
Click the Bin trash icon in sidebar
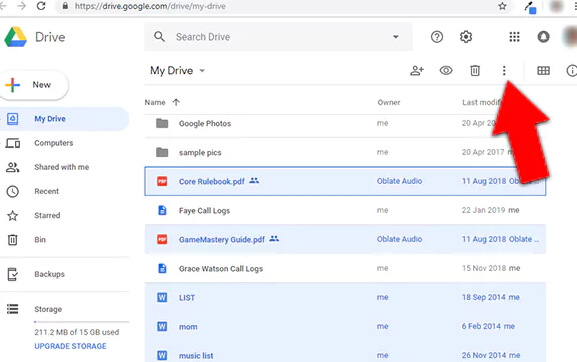[13, 240]
